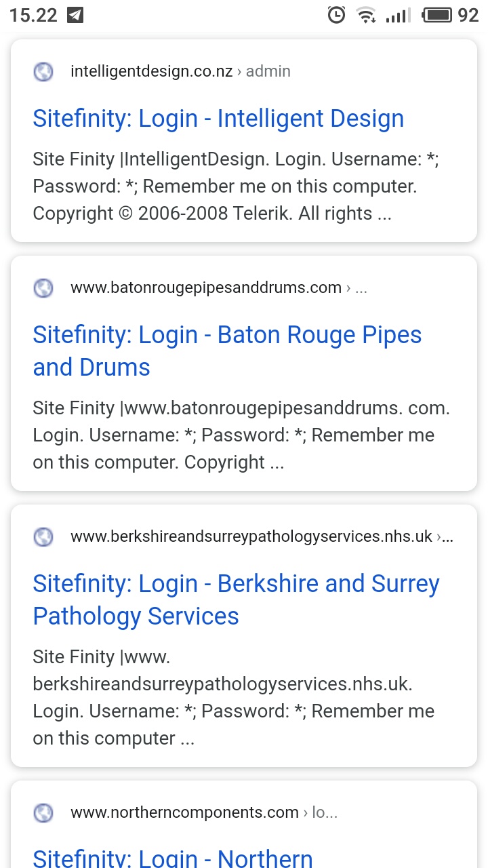Tap the Intelligent Design result snippet text
The width and height of the screenshot is (488, 868).
pyautogui.click(x=240, y=186)
